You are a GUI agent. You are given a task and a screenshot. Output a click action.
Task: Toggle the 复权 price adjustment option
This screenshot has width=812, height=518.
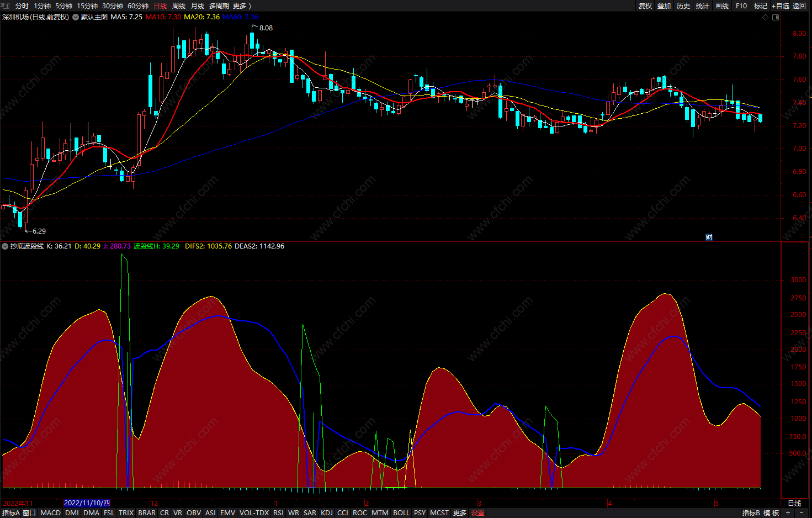coord(645,6)
